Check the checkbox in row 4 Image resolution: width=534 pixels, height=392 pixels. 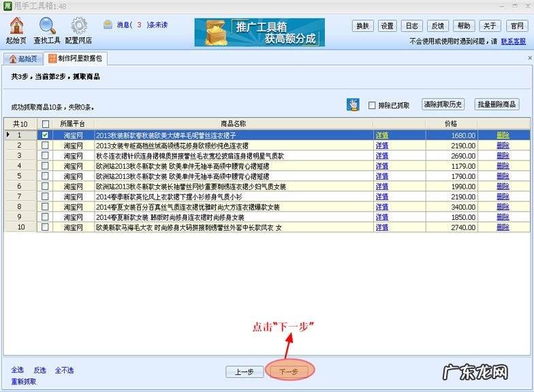(45, 166)
